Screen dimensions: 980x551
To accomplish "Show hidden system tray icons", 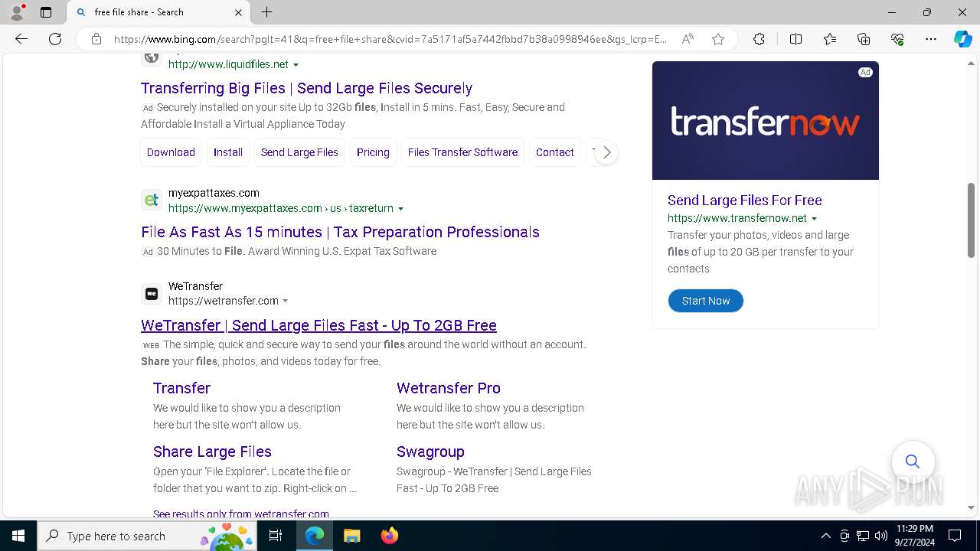I will tap(825, 536).
